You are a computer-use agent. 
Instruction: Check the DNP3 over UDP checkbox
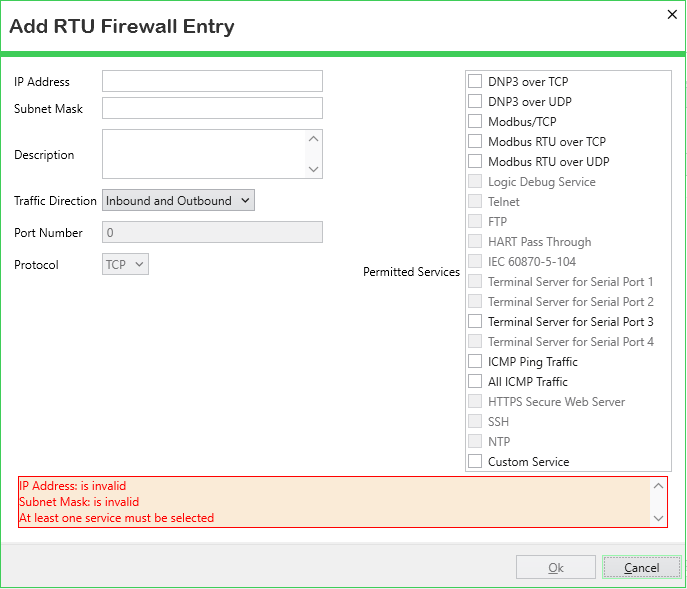coord(475,102)
